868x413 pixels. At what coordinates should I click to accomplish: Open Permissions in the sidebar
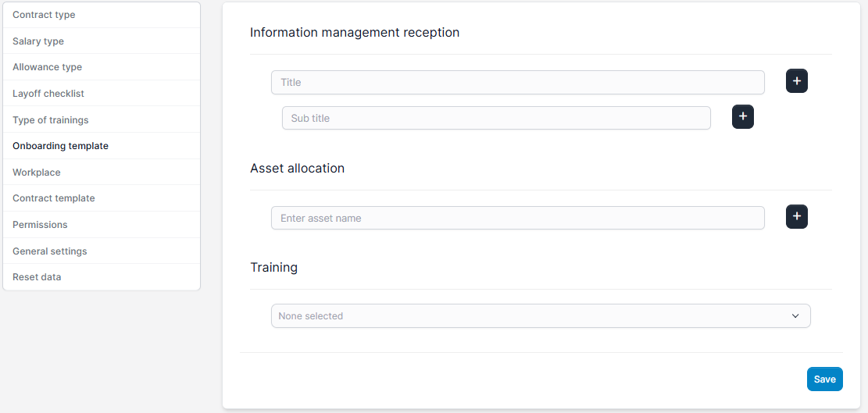(40, 225)
